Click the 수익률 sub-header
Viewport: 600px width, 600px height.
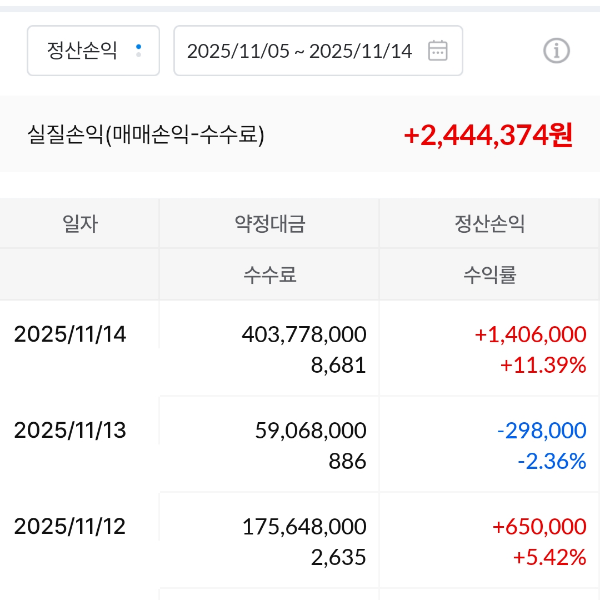[489, 274]
